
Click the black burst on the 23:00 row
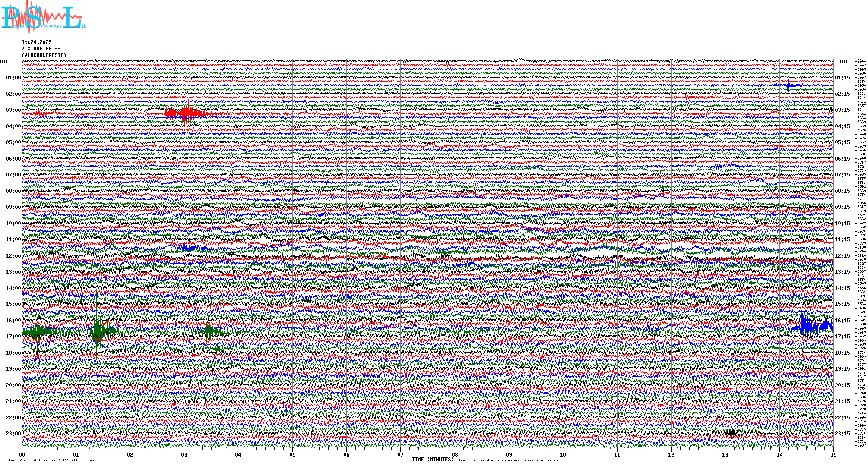732,433
